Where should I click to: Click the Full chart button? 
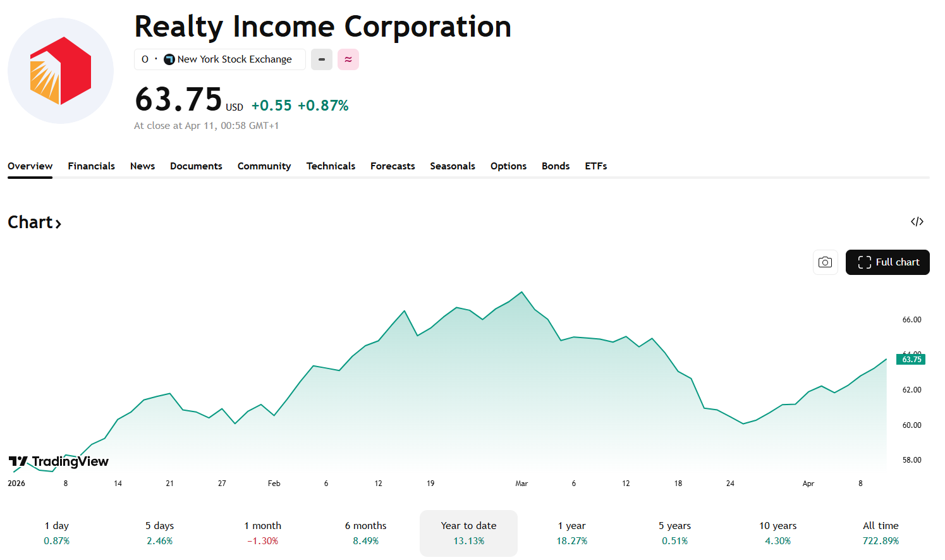[887, 262]
